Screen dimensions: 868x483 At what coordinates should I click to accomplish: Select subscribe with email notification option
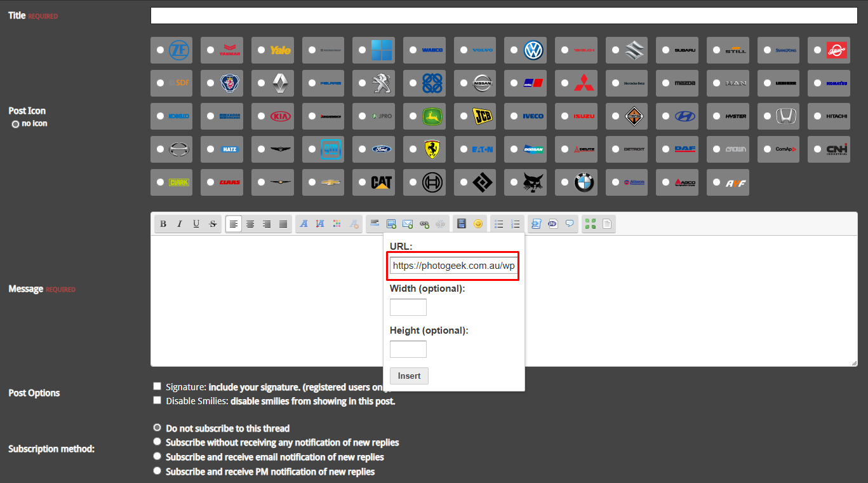(x=157, y=456)
